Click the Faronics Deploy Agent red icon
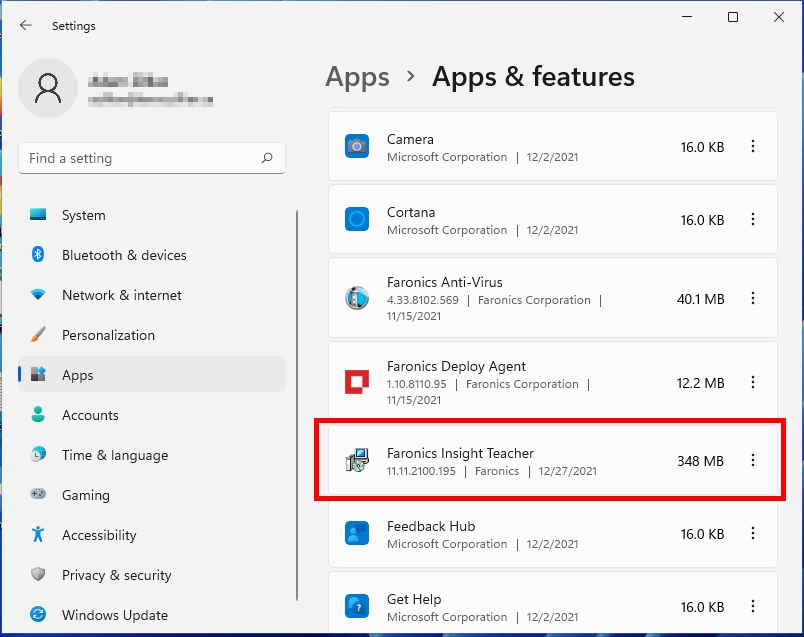This screenshot has width=804, height=637. pos(357,382)
